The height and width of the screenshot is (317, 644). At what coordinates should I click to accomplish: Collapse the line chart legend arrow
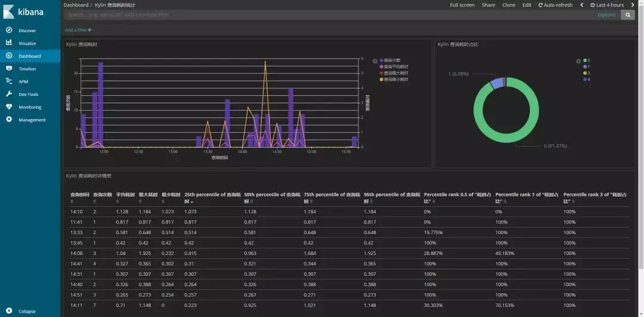click(375, 61)
